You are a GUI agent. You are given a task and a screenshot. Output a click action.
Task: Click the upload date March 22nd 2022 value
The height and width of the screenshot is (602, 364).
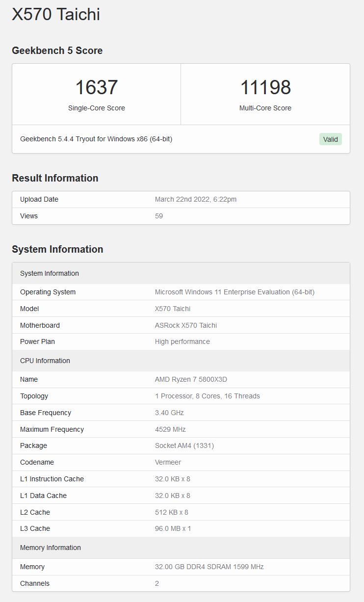click(196, 199)
